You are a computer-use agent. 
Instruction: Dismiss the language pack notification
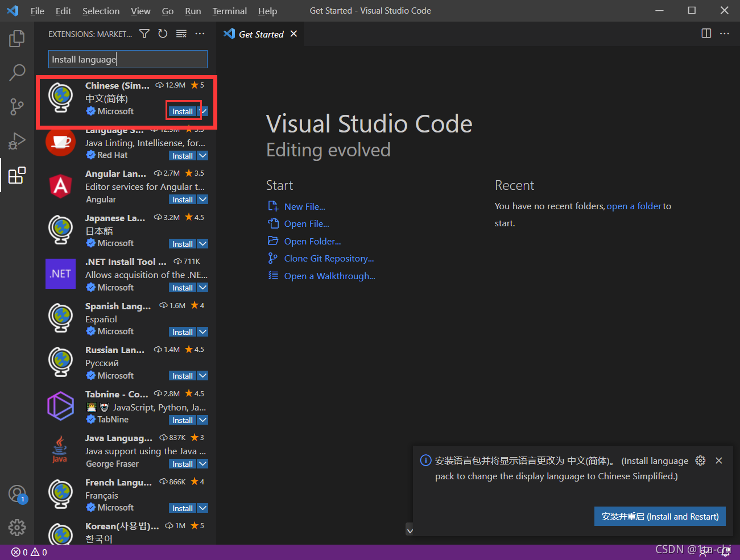719,461
